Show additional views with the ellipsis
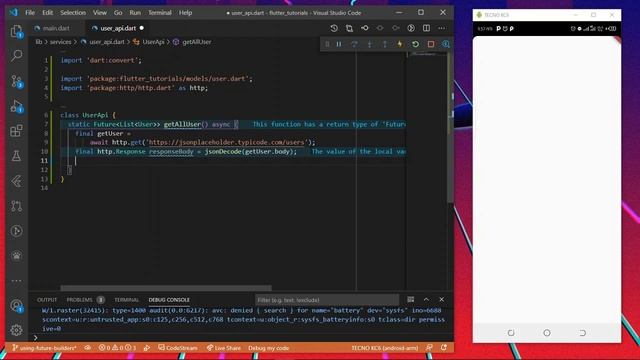 (x=16, y=281)
